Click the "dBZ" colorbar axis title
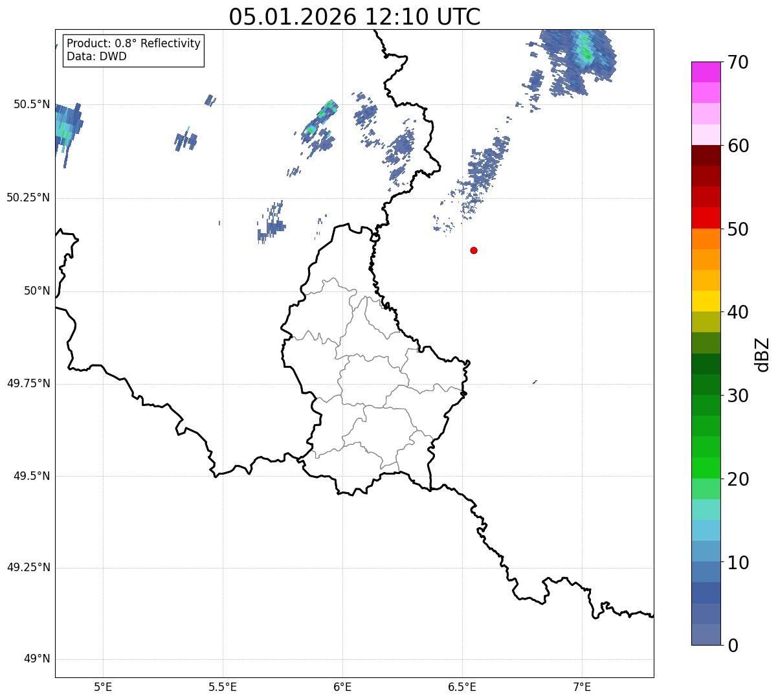 pos(762,354)
